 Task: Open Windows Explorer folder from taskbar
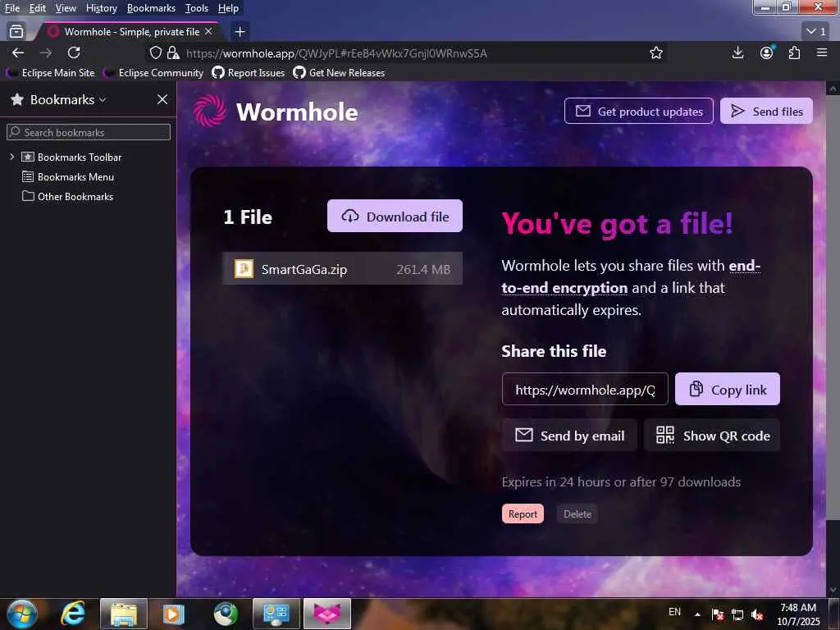[124, 614]
